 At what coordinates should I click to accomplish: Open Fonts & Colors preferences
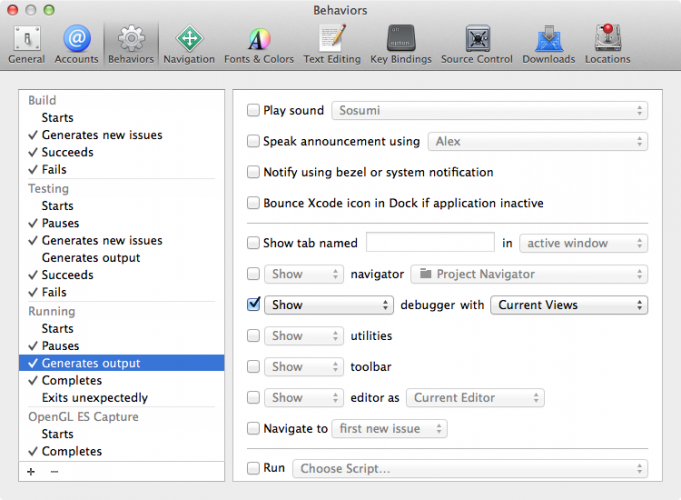(259, 45)
